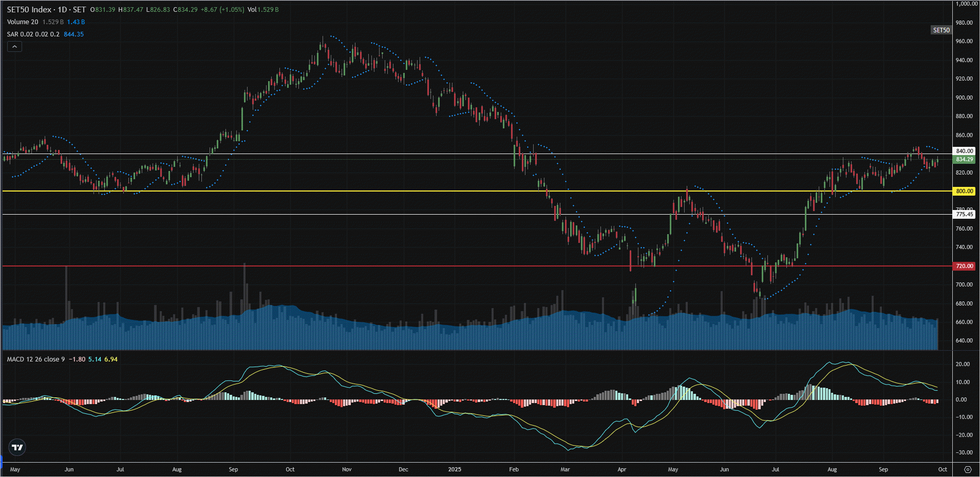This screenshot has height=477, width=980.
Task: Collapse the indicator legend with the chevron
Action: pyautogui.click(x=14, y=47)
